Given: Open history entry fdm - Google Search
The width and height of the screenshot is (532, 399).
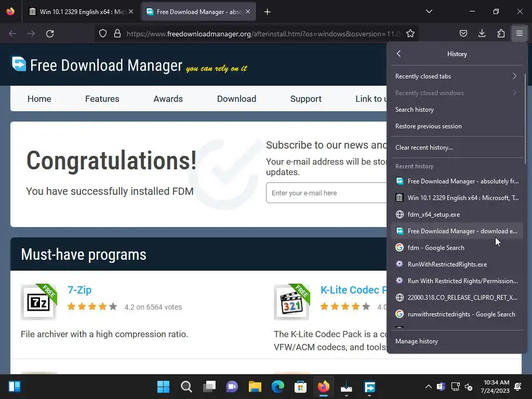Looking at the screenshot, I should 457,248.
